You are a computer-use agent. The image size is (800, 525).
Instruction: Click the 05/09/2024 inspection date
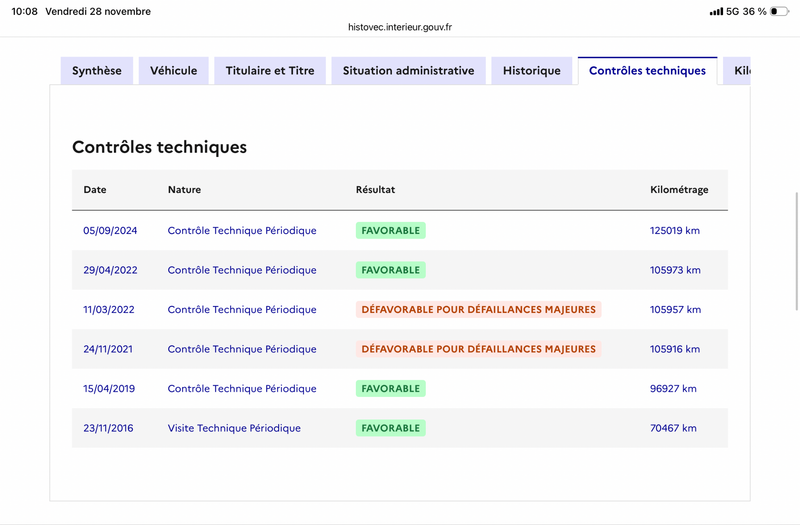coord(110,231)
